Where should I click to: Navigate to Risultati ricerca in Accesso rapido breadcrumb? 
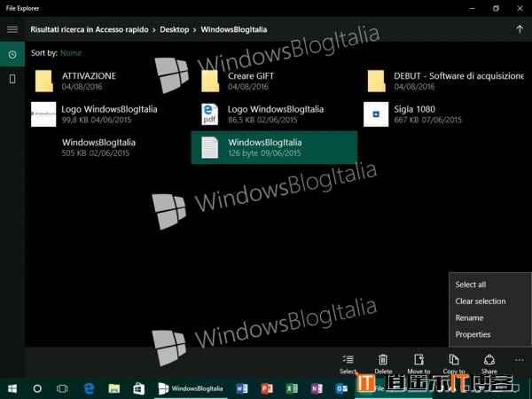pos(90,29)
